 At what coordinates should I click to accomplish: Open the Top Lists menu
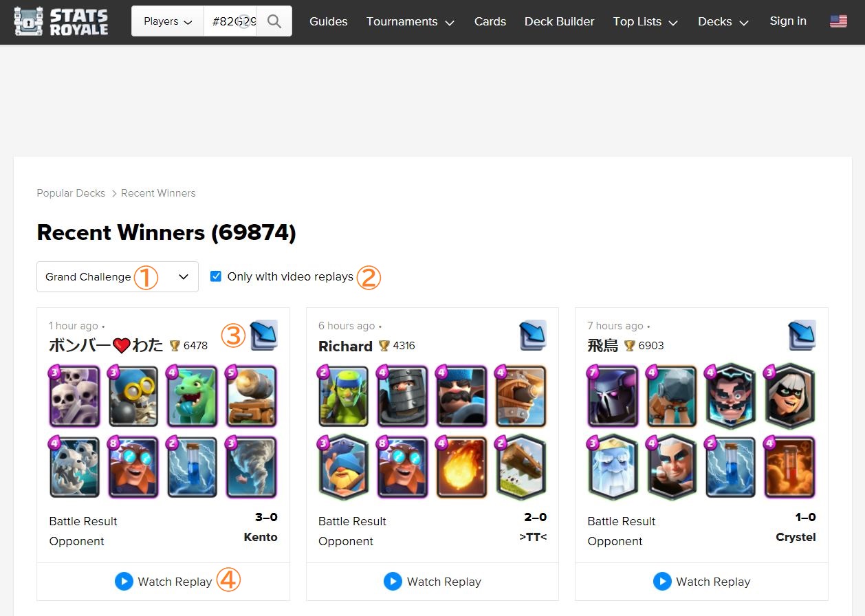646,21
